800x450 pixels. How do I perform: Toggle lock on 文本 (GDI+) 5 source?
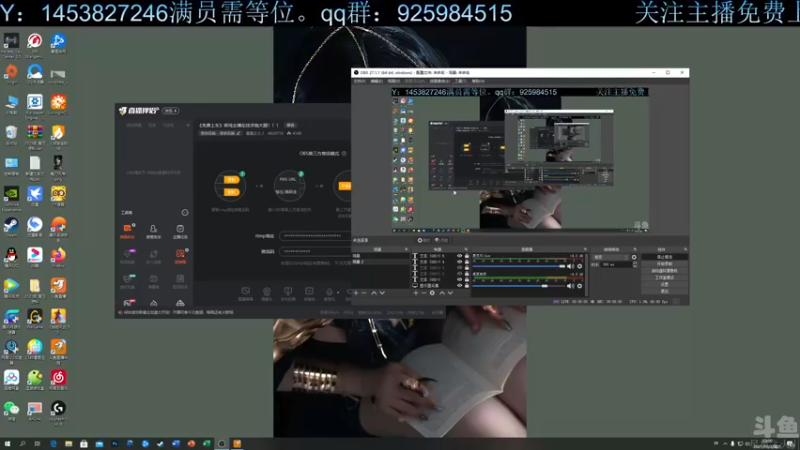[467, 256]
